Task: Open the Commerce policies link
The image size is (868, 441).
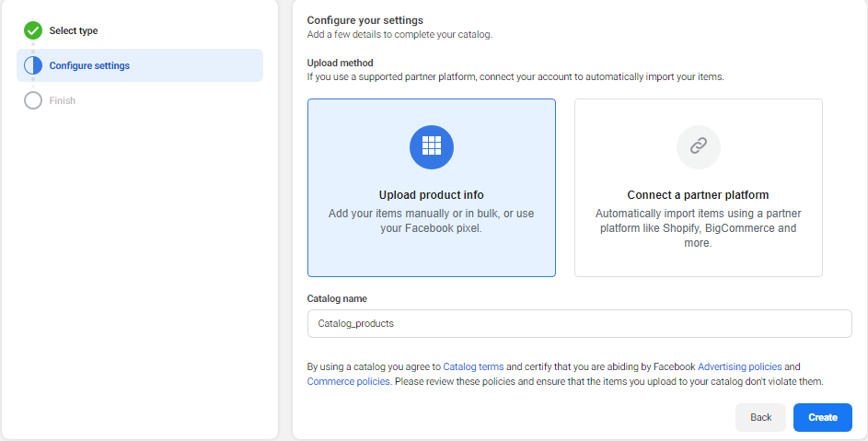Action: 348,381
